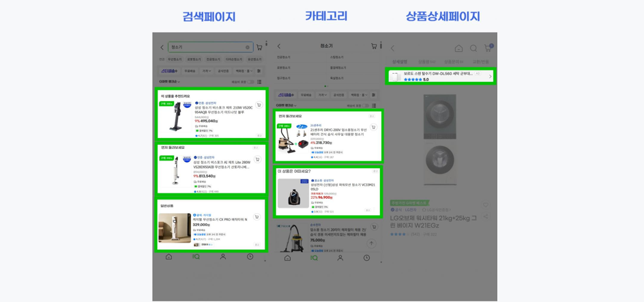Go back from the 카테고리 청소기 screen
Viewport: 644px width, 302px height.
[279, 46]
